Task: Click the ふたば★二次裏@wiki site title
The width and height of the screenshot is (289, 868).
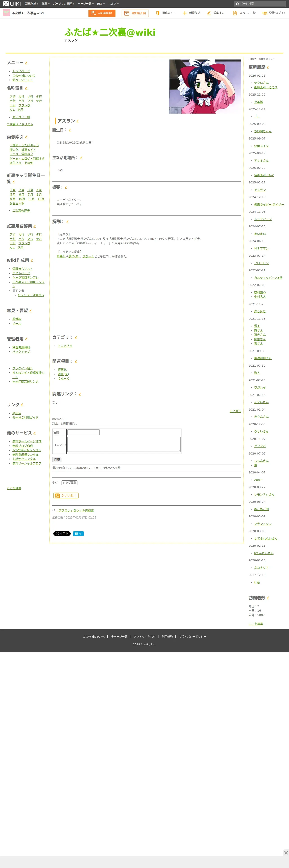Action: pos(110,32)
